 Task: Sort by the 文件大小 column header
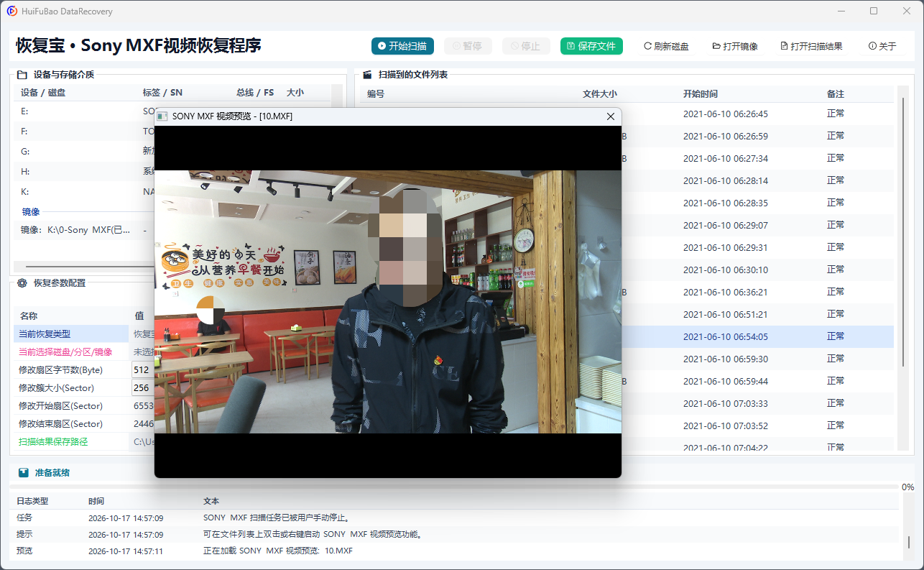[600, 94]
